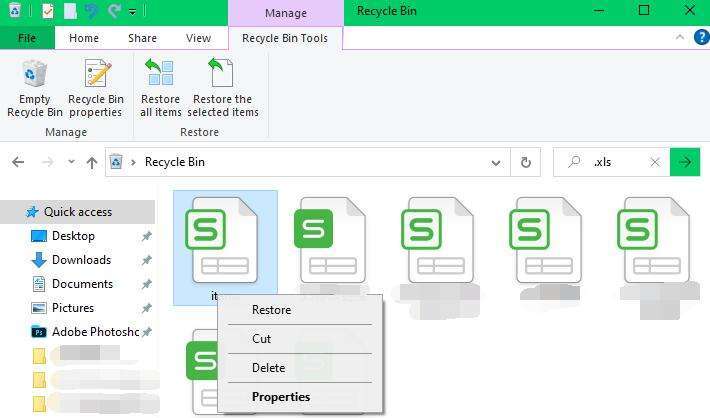
Task: Click the Manage contextual tab
Action: pyautogui.click(x=286, y=13)
